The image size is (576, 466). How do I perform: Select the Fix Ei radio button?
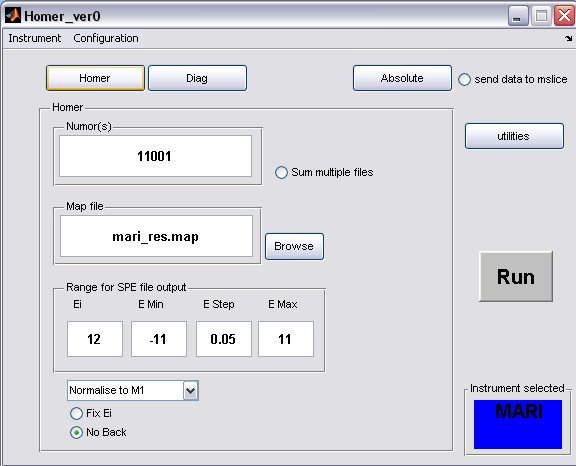(76, 413)
